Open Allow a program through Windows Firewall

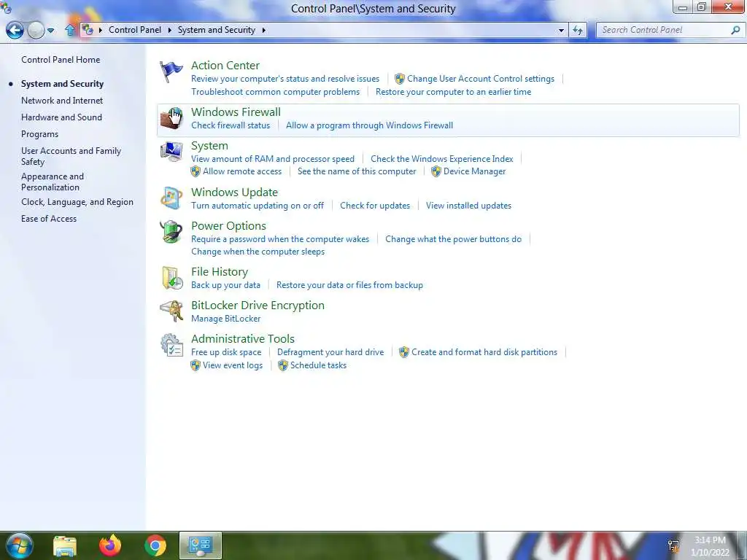point(369,125)
